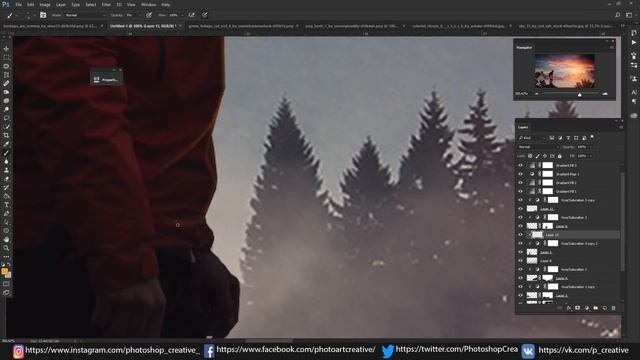Expand the collapsed Properties panel
The height and width of the screenshot is (360, 640).
coord(106,80)
